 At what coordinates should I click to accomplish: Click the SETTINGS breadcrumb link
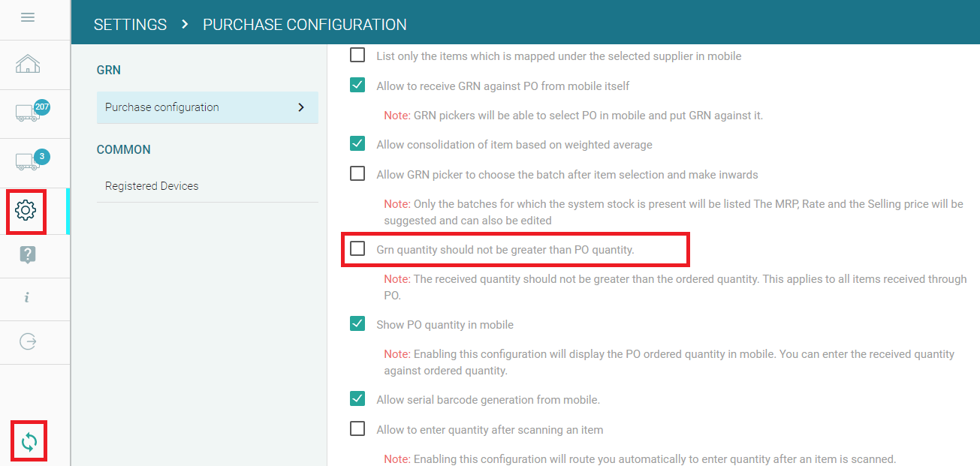(x=130, y=25)
